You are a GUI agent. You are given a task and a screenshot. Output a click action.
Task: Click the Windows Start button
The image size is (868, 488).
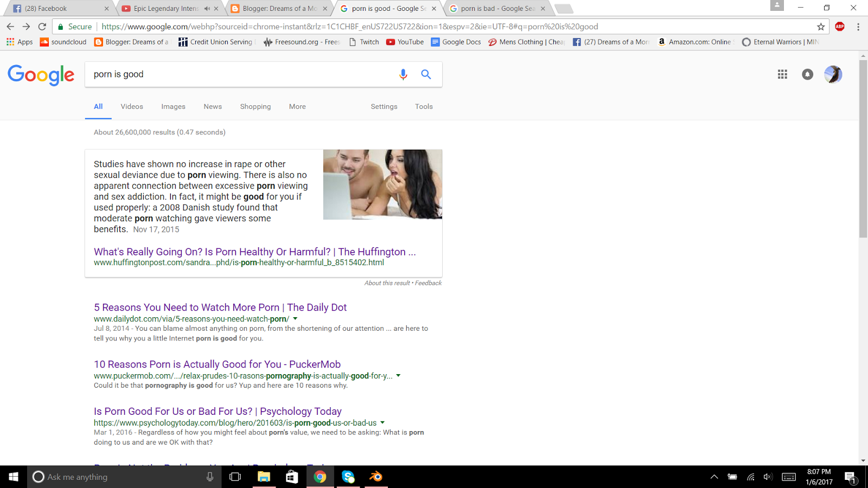[14, 477]
